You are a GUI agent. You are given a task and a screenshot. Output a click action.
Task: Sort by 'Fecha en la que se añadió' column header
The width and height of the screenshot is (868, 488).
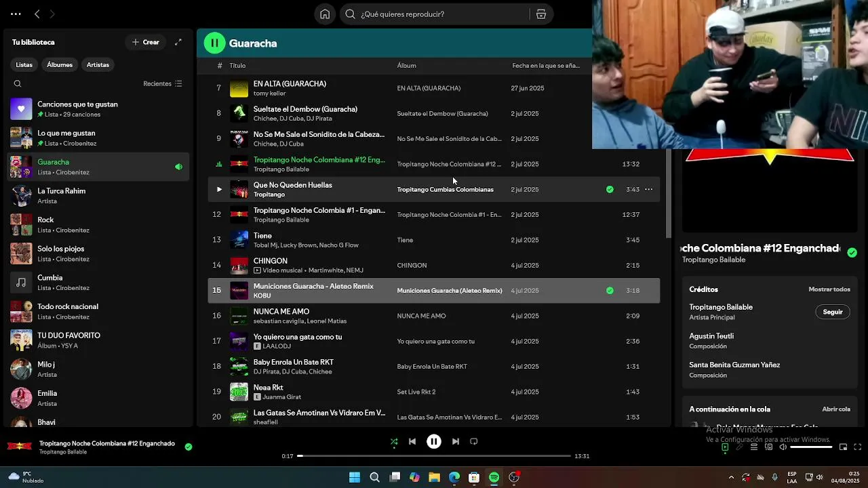click(x=546, y=66)
